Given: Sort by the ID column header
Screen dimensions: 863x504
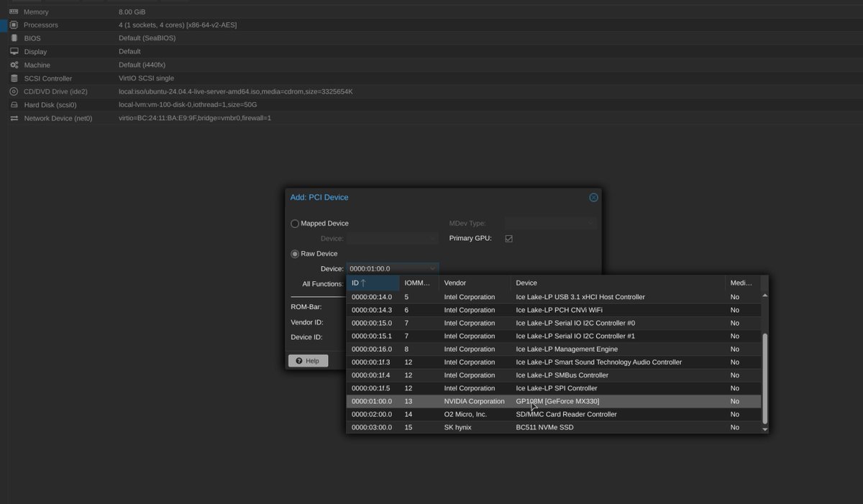Looking at the screenshot, I should 373,283.
